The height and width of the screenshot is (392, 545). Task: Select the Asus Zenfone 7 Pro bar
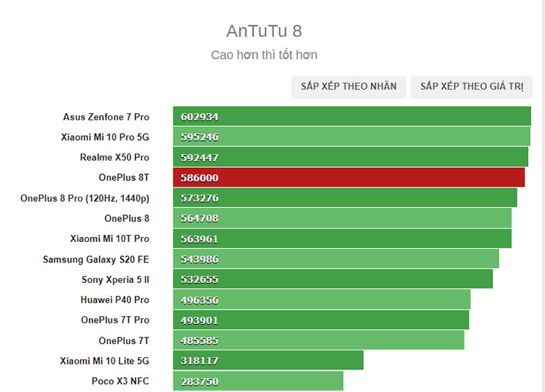[x=352, y=117]
